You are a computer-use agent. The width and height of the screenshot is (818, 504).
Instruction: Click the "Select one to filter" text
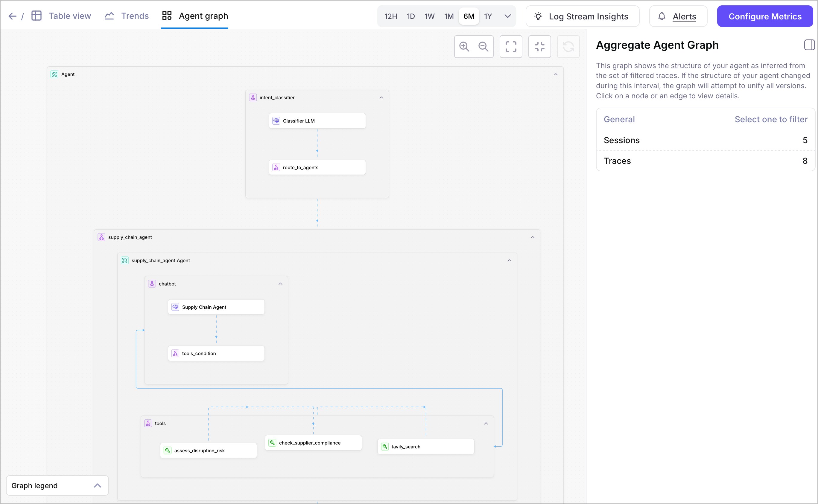[x=771, y=119]
